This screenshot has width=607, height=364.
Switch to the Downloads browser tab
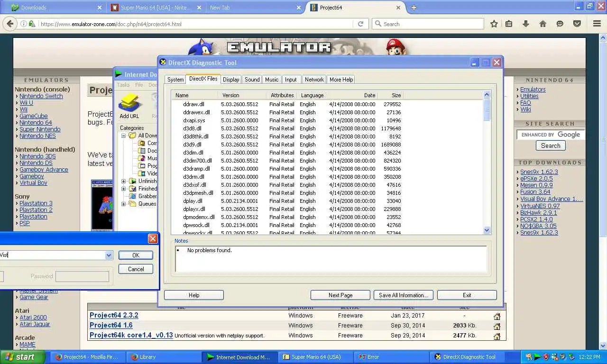57,8
